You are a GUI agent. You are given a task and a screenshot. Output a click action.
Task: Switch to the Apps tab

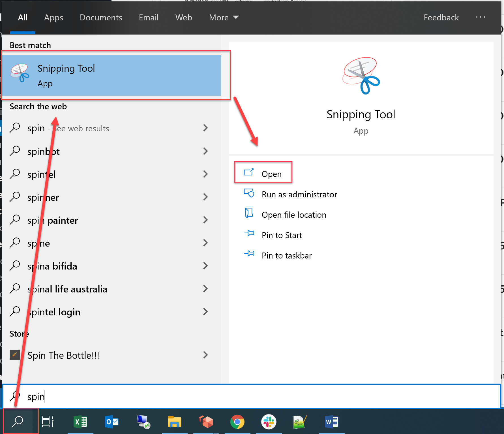click(54, 18)
